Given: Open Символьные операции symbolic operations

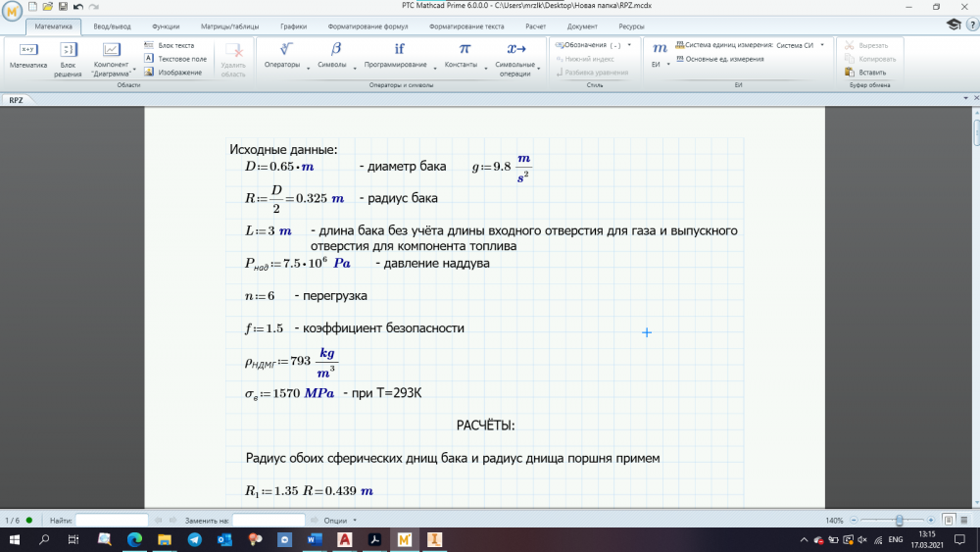Looking at the screenshot, I should click(515, 60).
